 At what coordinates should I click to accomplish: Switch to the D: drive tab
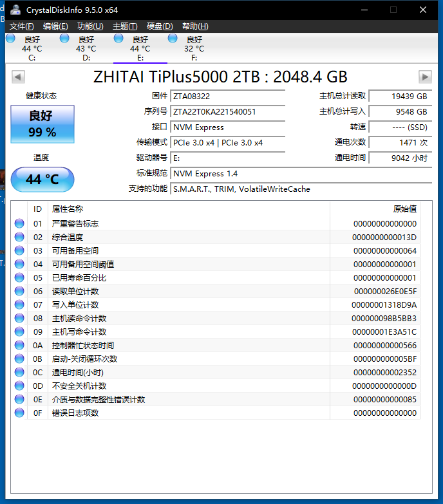coord(86,48)
